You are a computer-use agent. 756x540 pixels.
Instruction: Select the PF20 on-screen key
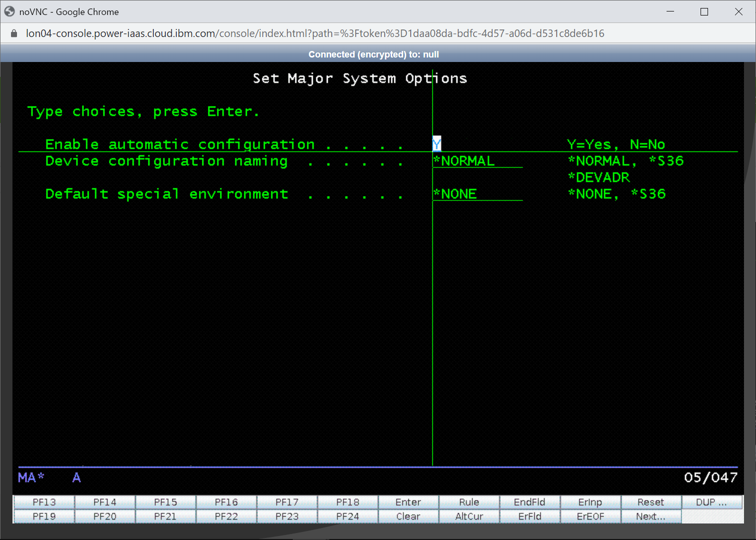pos(105,516)
